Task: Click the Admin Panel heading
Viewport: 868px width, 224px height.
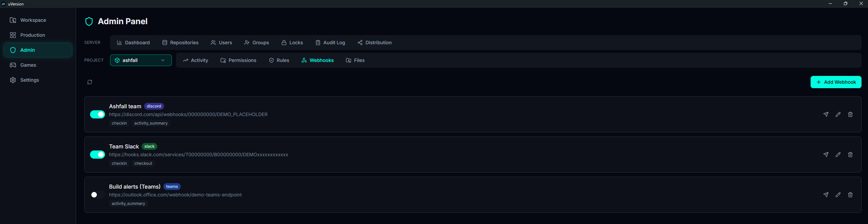Action: (123, 21)
